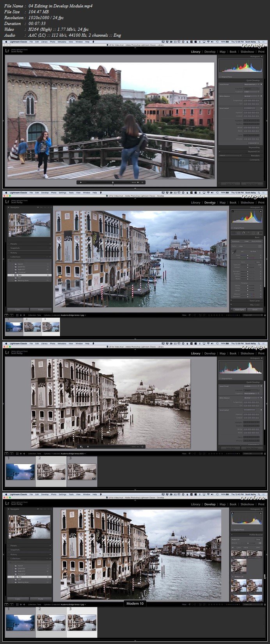The image size is (270, 644).
Task: Click main window icon in the 00:06:02 filmstrip toolbar
Action: click(x=6, y=604)
